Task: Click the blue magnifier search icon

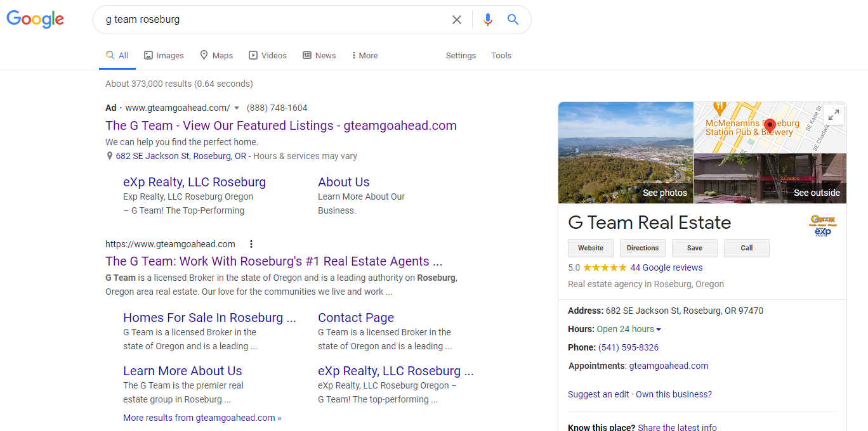Action: tap(513, 20)
